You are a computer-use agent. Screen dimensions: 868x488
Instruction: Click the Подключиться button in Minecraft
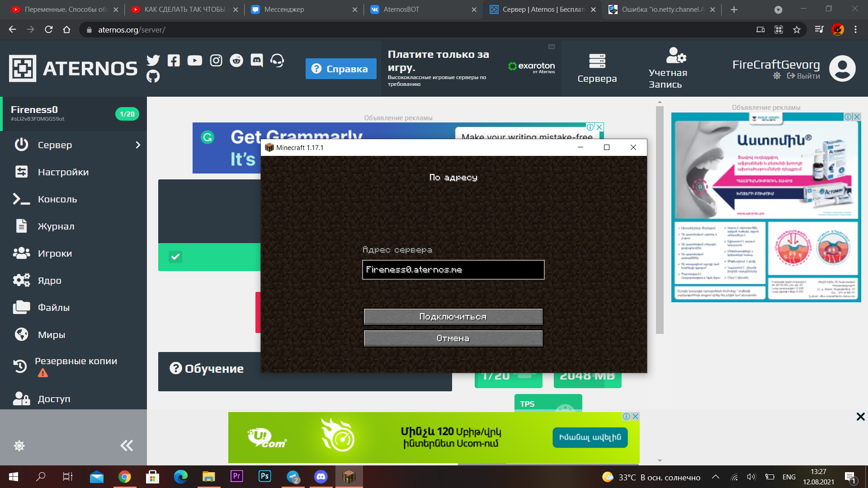[x=453, y=317]
